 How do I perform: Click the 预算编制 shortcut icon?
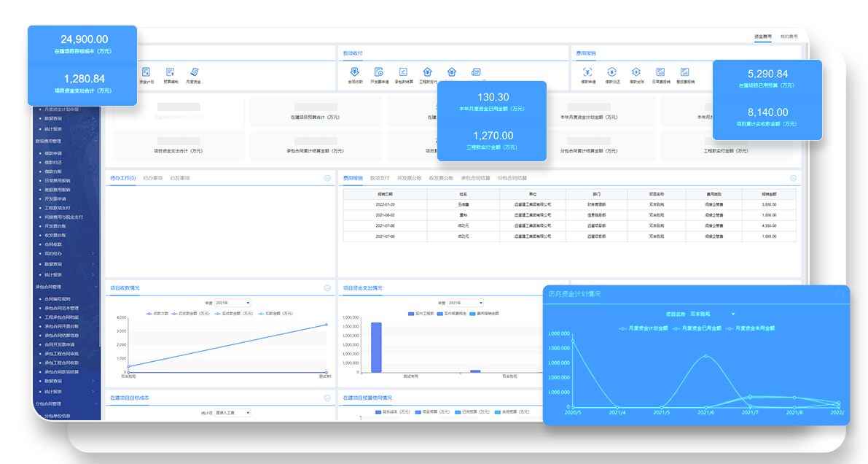point(171,72)
